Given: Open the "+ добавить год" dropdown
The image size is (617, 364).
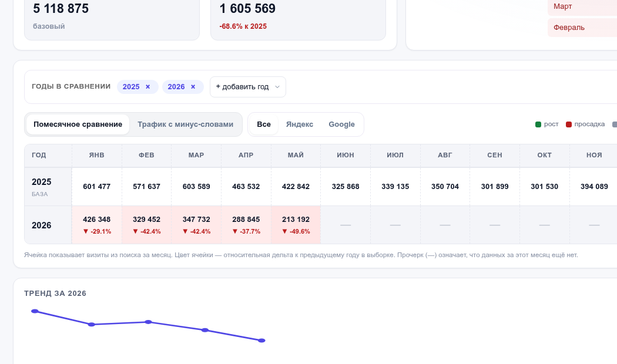Looking at the screenshot, I should [248, 87].
